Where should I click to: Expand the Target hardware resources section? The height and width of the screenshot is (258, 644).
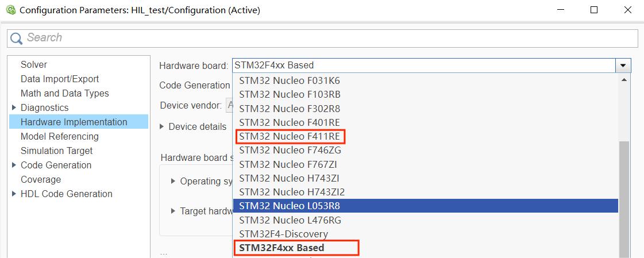pos(173,211)
